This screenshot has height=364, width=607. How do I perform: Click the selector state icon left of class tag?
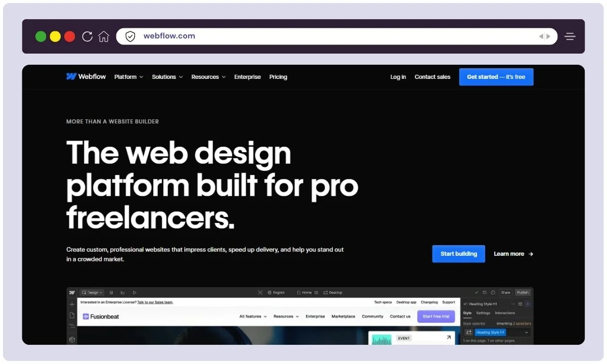469,333
